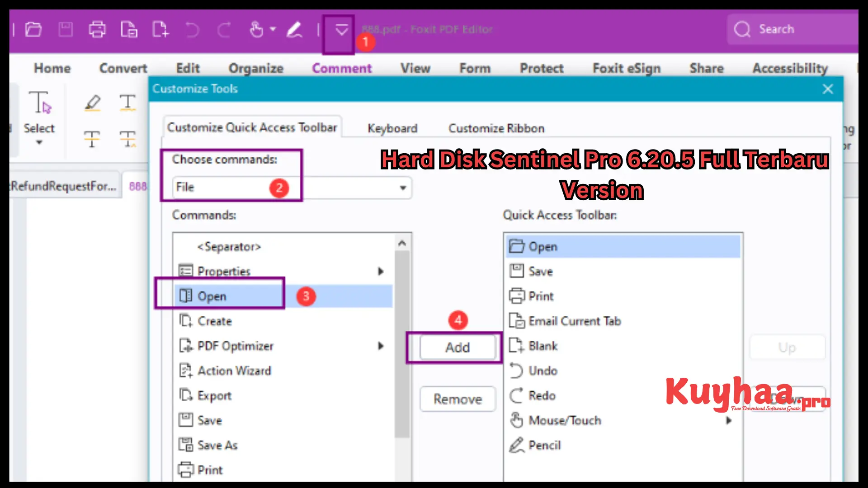Viewport: 868px width, 488px height.
Task: Click the Email Current Tab toolbar icon
Action: 129,30
